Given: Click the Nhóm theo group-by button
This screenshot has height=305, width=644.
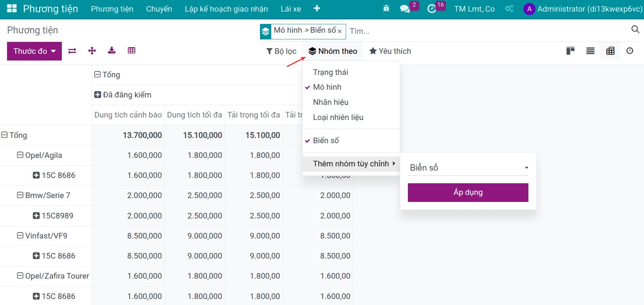Looking at the screenshot, I should click(333, 51).
